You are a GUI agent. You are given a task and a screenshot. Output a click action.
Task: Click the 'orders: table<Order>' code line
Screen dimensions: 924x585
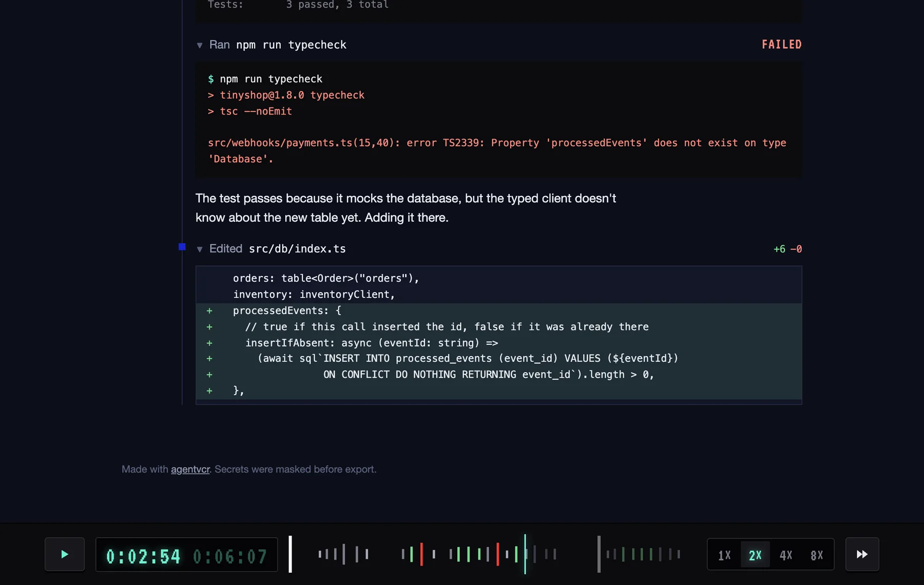tap(326, 278)
